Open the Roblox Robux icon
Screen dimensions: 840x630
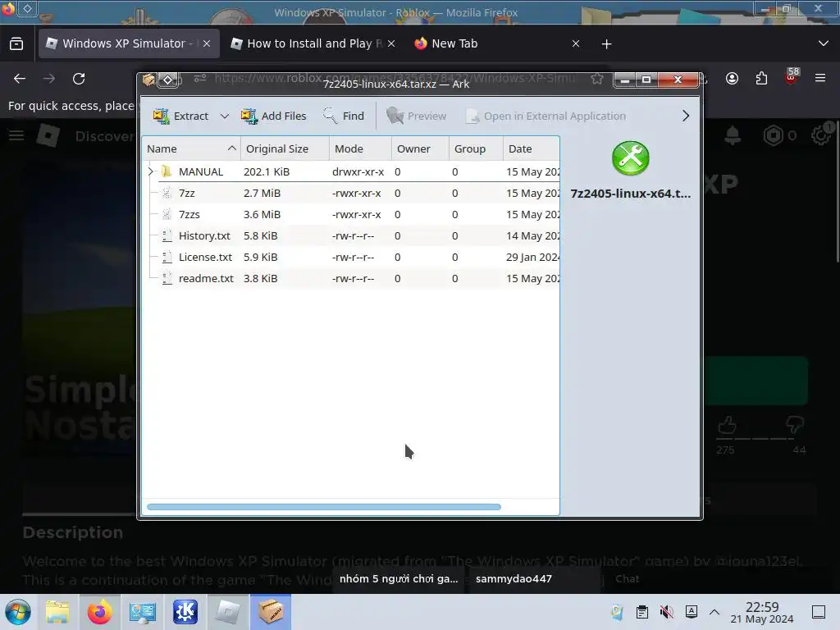pyautogui.click(x=773, y=135)
